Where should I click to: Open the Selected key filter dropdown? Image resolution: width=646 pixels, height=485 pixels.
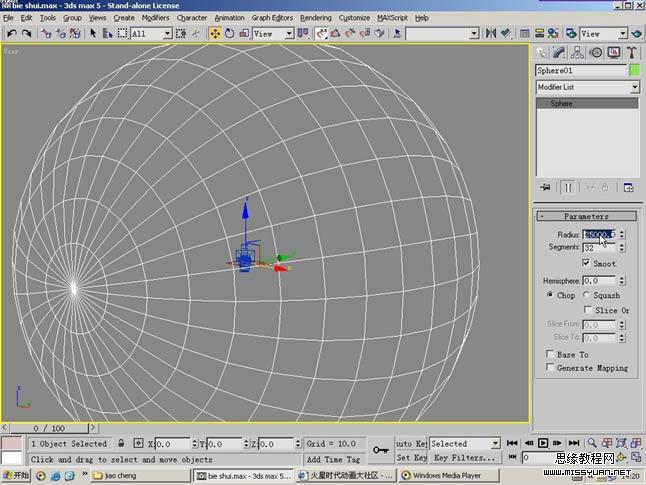click(x=465, y=444)
